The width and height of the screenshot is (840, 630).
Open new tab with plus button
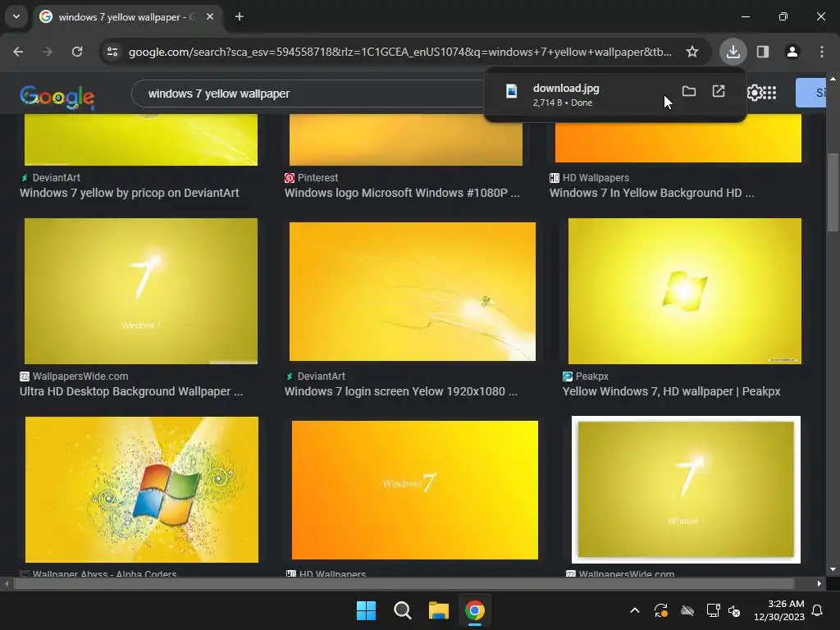pos(240,16)
